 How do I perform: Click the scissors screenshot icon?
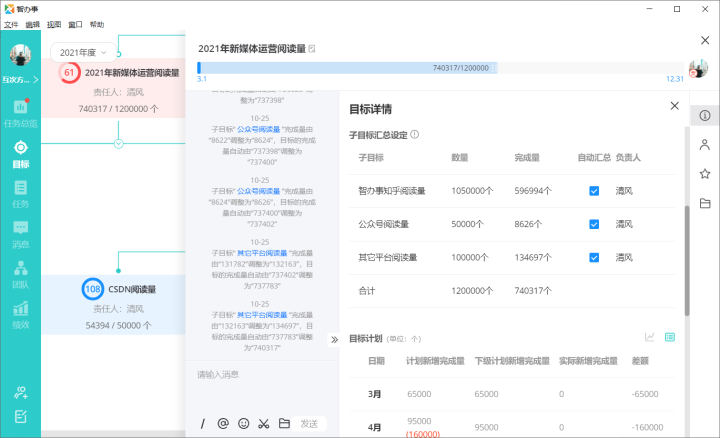coord(264,423)
